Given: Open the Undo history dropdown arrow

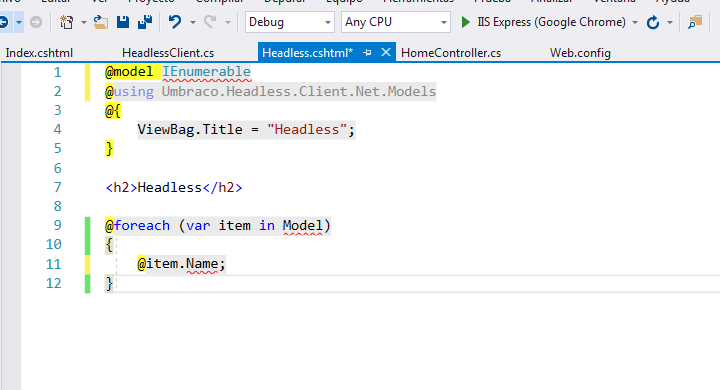Looking at the screenshot, I should (x=193, y=22).
